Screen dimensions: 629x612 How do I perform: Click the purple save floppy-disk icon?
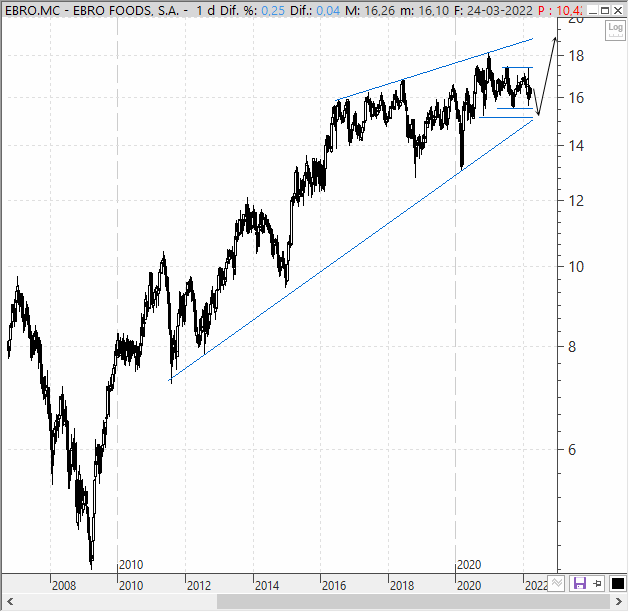point(579,583)
